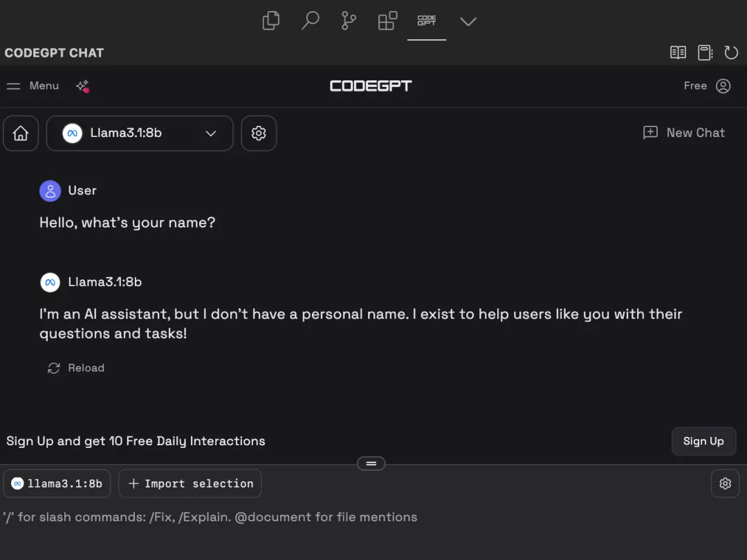The width and height of the screenshot is (747, 560).
Task: Open the notebook icon in header
Action: tap(705, 53)
